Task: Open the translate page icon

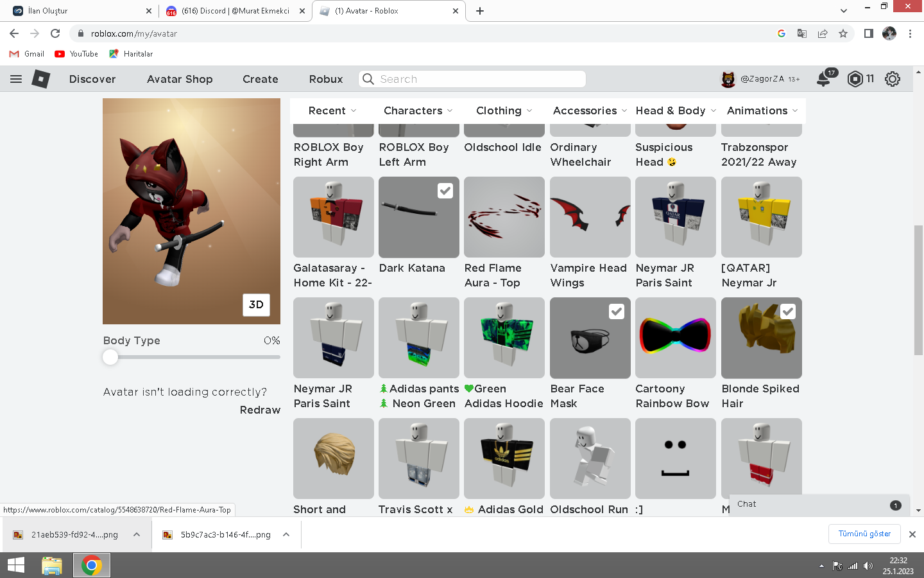Action: click(802, 33)
